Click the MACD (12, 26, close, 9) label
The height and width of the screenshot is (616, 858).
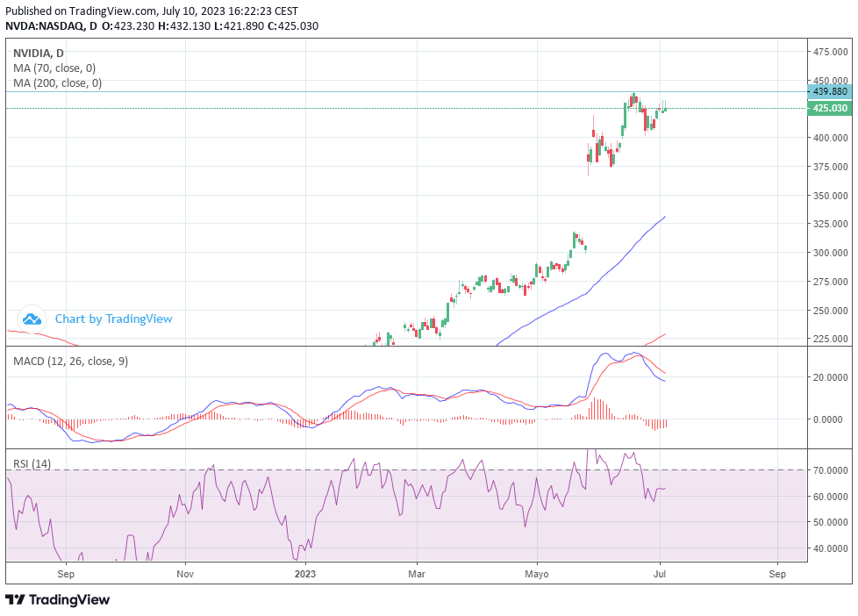70,362
